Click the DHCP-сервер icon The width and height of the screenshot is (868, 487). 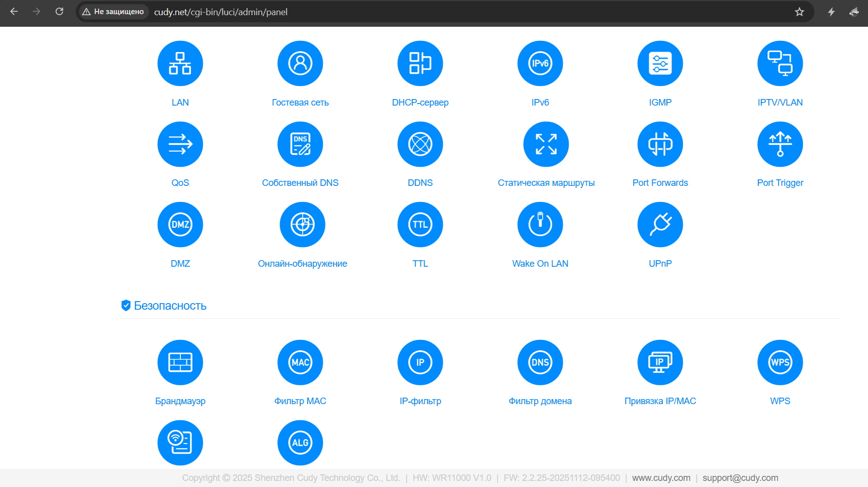pyautogui.click(x=420, y=64)
